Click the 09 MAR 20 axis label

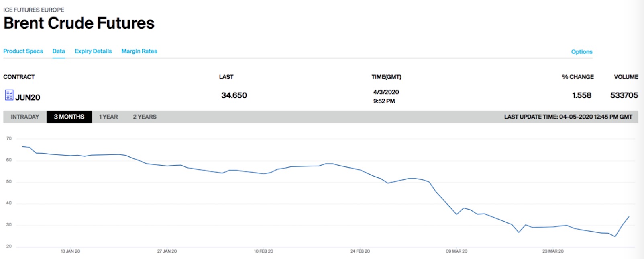457,251
